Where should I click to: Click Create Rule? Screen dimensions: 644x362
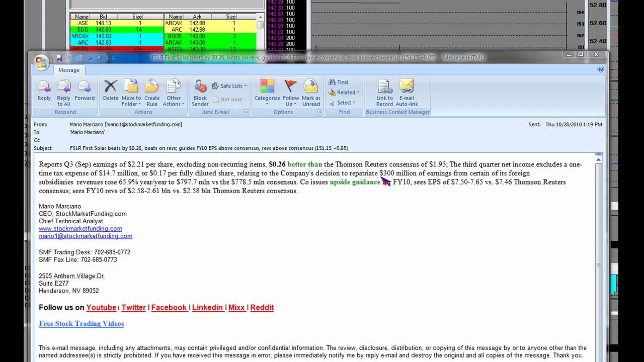pyautogui.click(x=152, y=94)
